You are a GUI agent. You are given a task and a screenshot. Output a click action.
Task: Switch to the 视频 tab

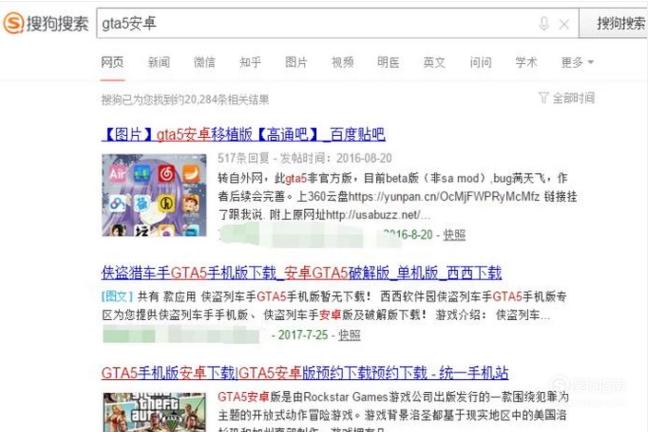(342, 62)
